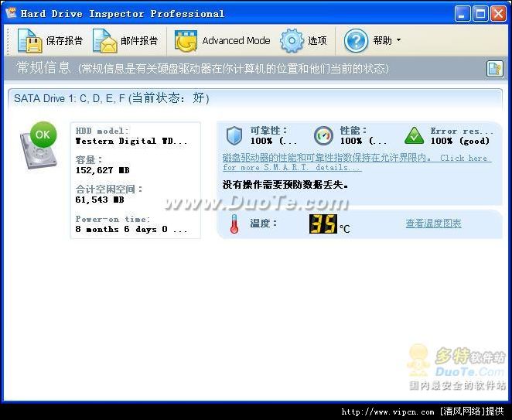Click the notes icon in the 常规信息 header
Screen dimensions: 512x420
tap(495, 69)
